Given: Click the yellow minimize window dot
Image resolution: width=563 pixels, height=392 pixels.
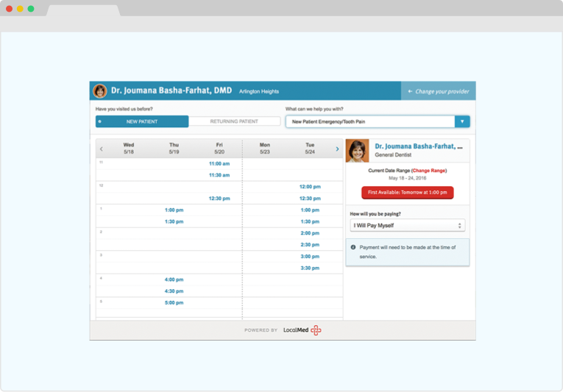Looking at the screenshot, I should pos(20,9).
